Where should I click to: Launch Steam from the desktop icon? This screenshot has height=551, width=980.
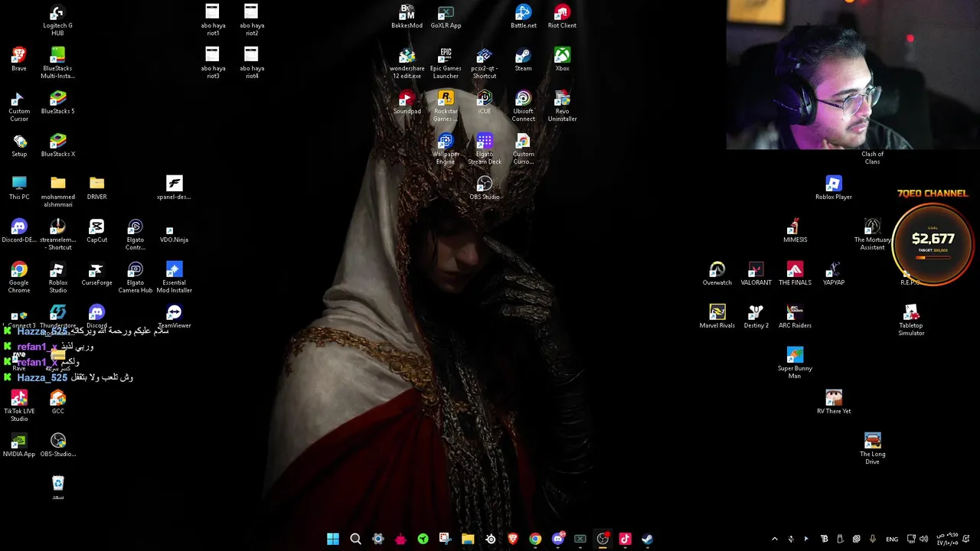point(523,60)
